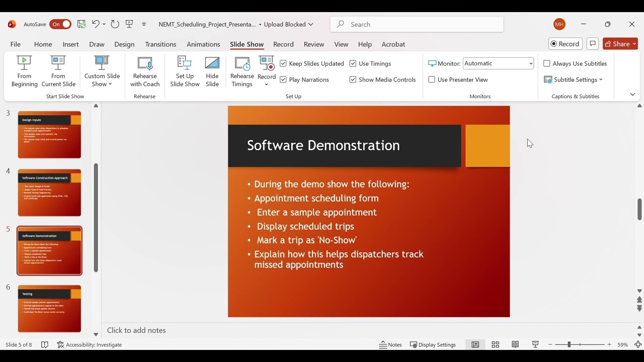Fit slide to current window icon
Screen dimensions: 644x362
pyautogui.click(x=637, y=344)
